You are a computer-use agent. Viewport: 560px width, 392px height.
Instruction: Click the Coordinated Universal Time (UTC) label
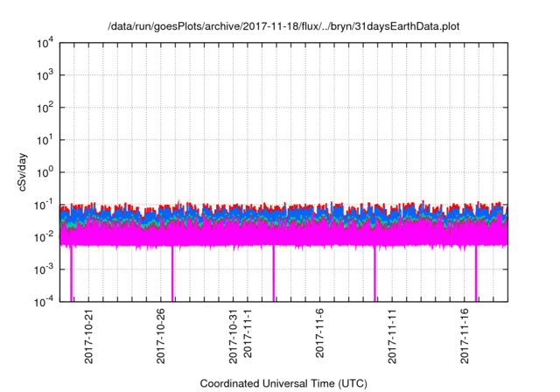[283, 384]
